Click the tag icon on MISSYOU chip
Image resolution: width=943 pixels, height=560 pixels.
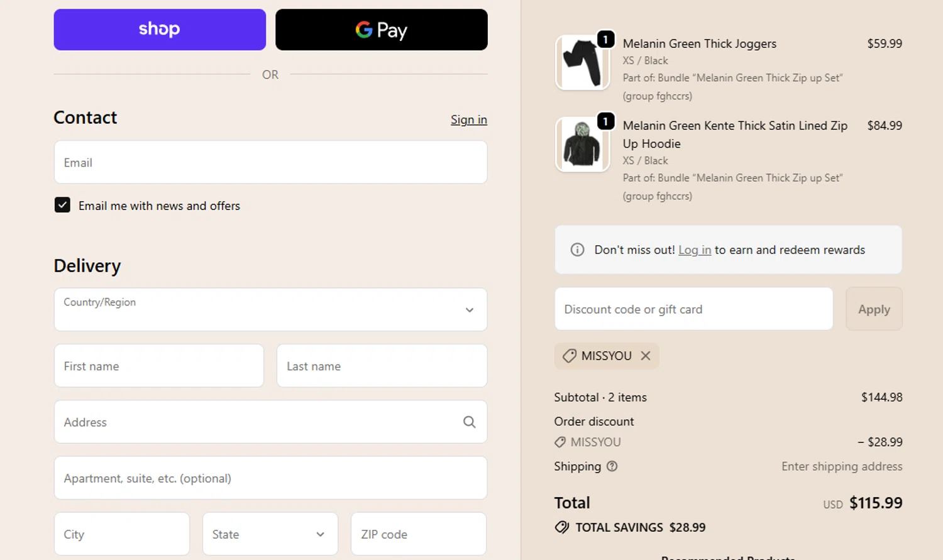(x=569, y=356)
